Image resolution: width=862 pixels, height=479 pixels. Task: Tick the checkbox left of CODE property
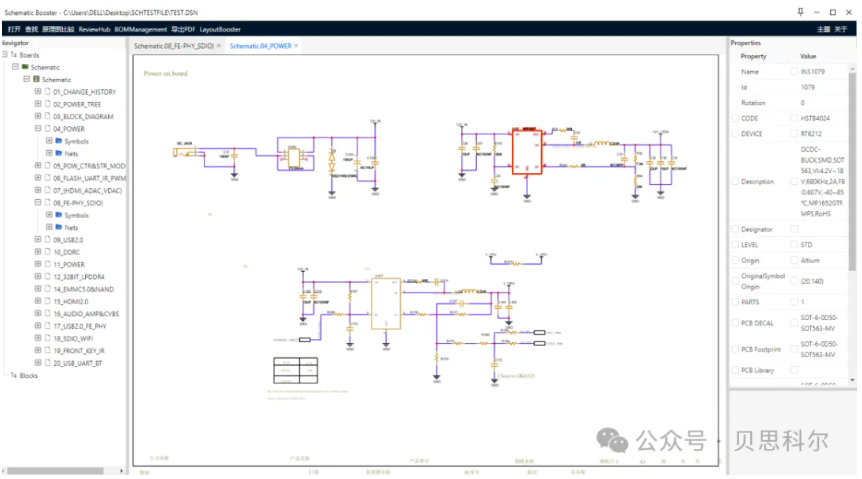click(x=735, y=118)
